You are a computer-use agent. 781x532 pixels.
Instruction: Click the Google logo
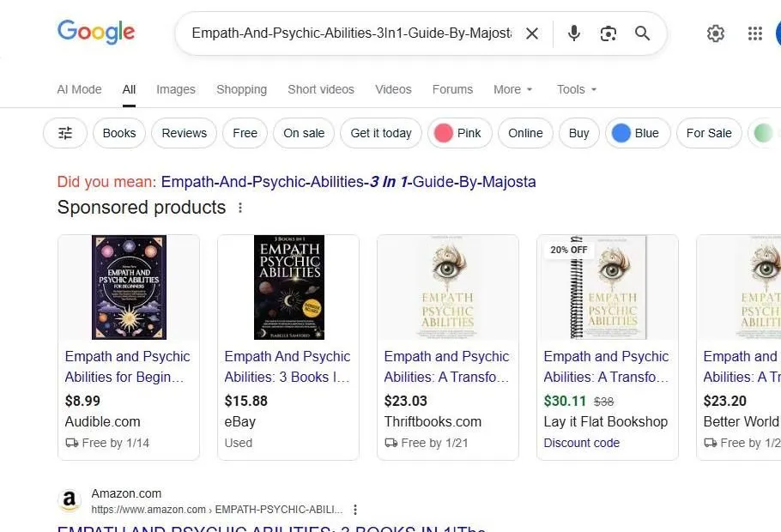click(x=95, y=32)
